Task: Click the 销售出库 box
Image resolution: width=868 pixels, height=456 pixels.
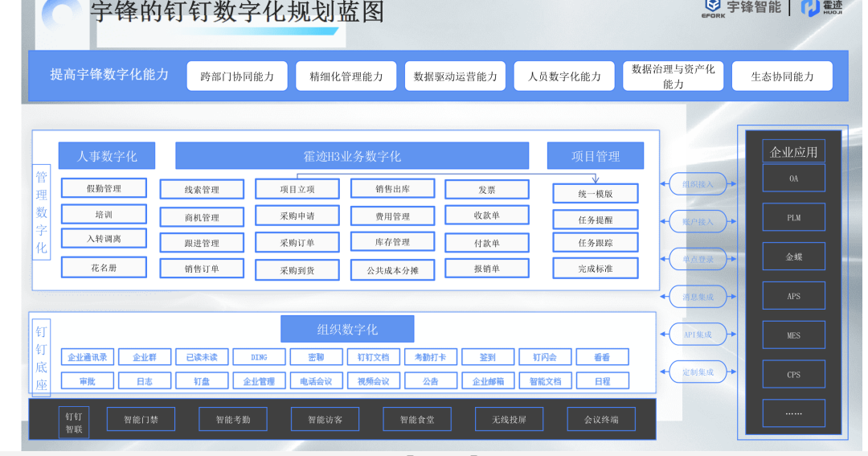Action: (392, 189)
